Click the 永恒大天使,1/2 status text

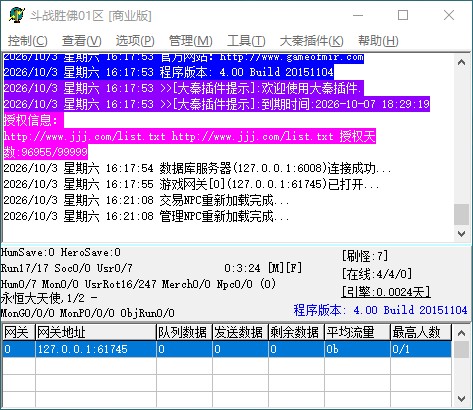point(49,298)
